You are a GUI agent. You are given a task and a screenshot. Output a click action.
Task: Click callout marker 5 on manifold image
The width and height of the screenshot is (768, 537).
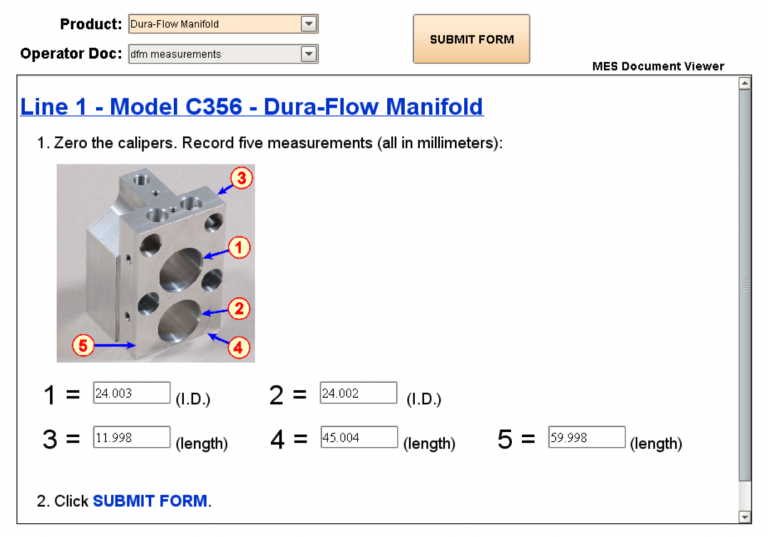coord(84,346)
